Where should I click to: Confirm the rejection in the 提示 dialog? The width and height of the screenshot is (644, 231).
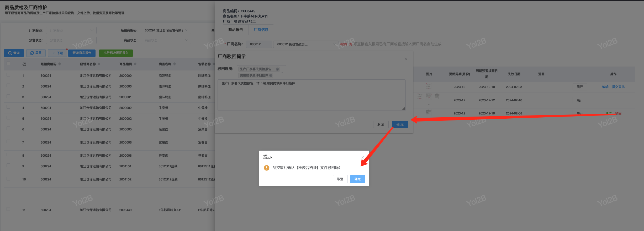click(x=357, y=179)
